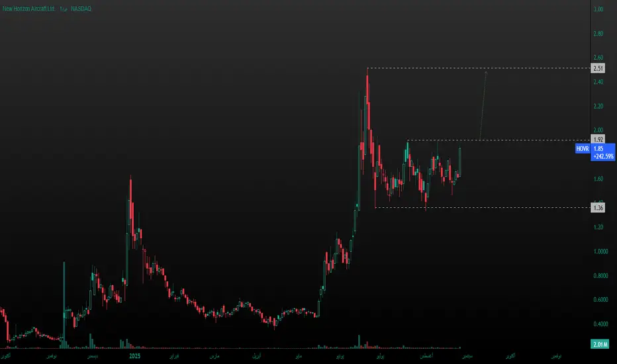Click the 1.60 price axis label
617x364 pixels.
coord(598,179)
